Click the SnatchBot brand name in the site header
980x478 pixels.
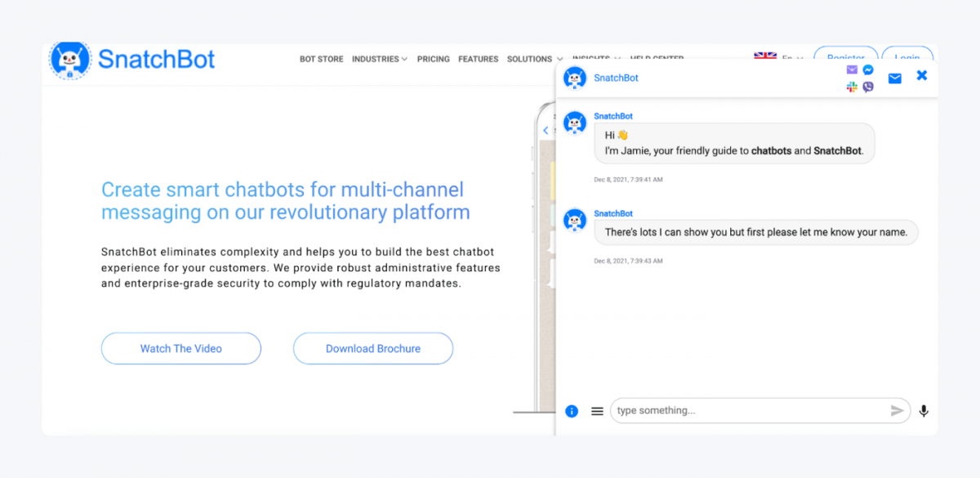157,59
